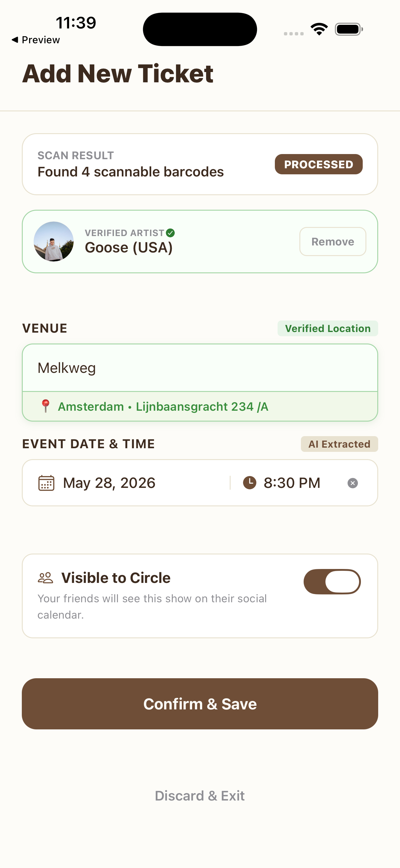
Task: Open the May 28, 2026 date picker
Action: (109, 483)
